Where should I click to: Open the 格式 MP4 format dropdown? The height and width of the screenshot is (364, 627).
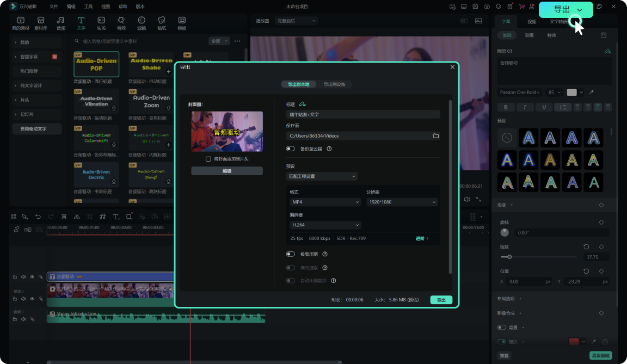point(325,202)
